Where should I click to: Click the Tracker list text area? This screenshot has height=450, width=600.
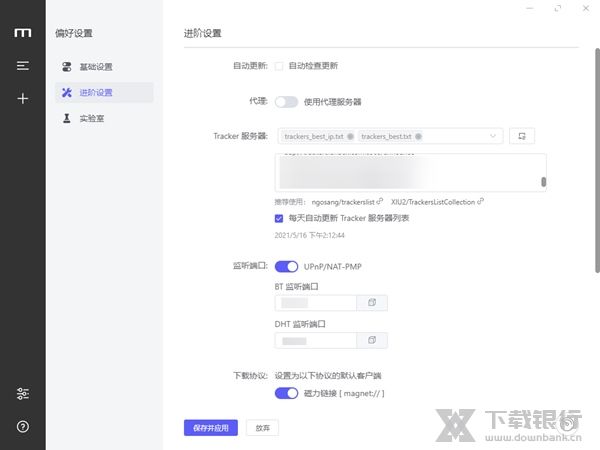[410, 172]
